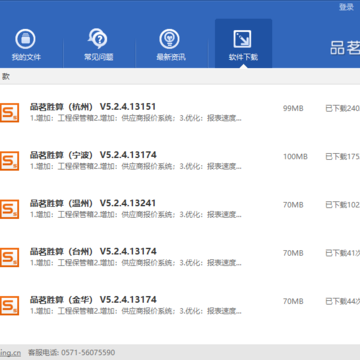Click the 70MB size for 台州

coord(293,253)
